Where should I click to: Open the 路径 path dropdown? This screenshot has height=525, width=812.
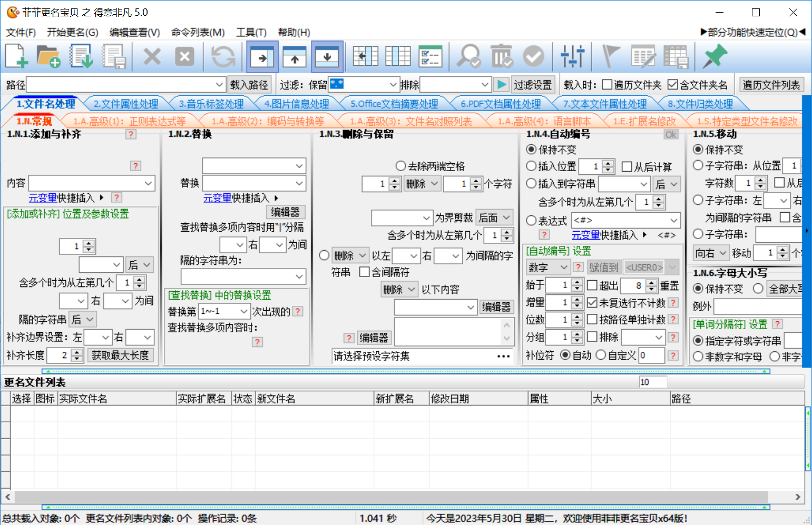(220, 85)
